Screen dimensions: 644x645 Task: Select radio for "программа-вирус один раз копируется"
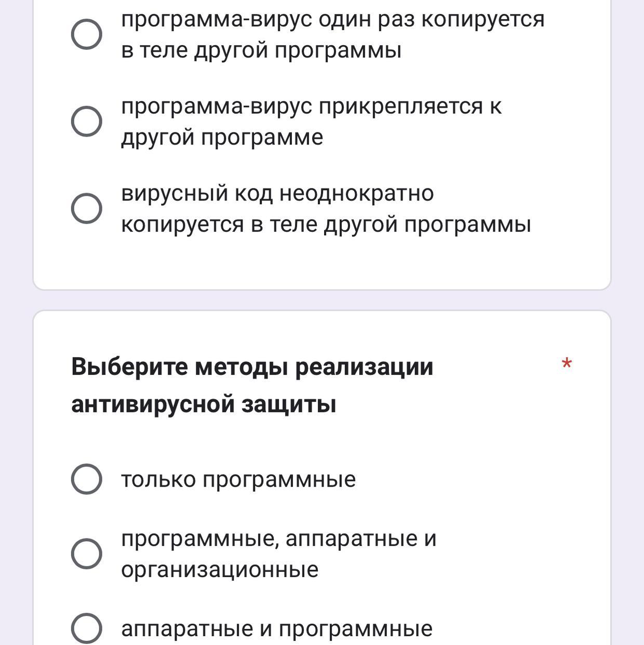(x=86, y=34)
